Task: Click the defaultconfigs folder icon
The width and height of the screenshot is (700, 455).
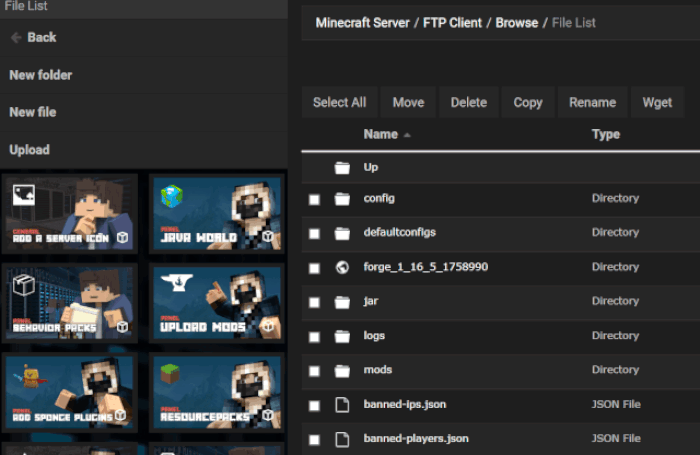Action: (342, 233)
